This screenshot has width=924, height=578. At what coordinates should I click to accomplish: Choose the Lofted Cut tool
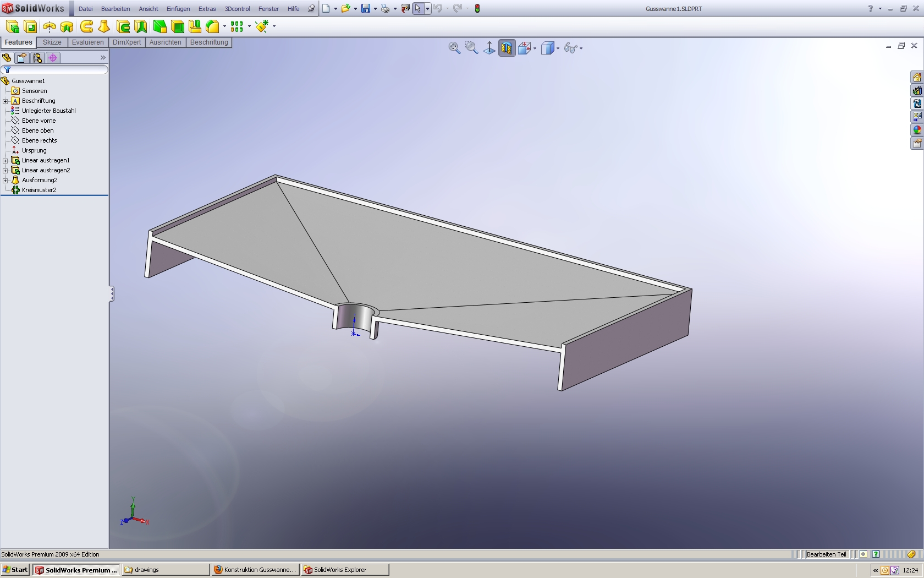point(141,26)
